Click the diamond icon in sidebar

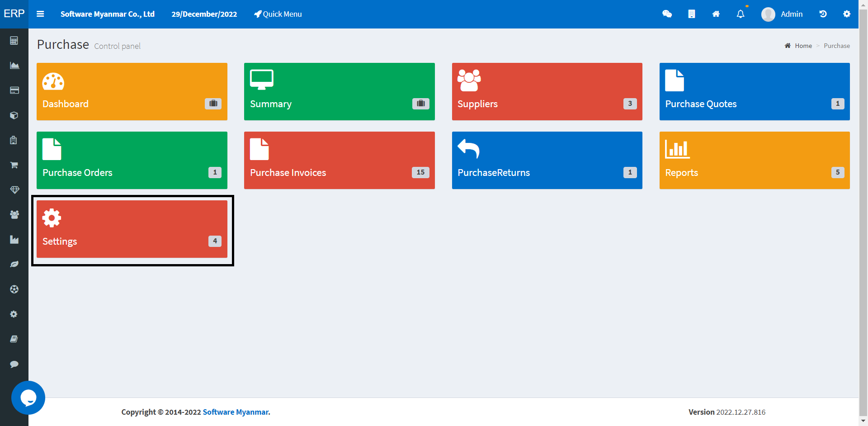(14, 190)
